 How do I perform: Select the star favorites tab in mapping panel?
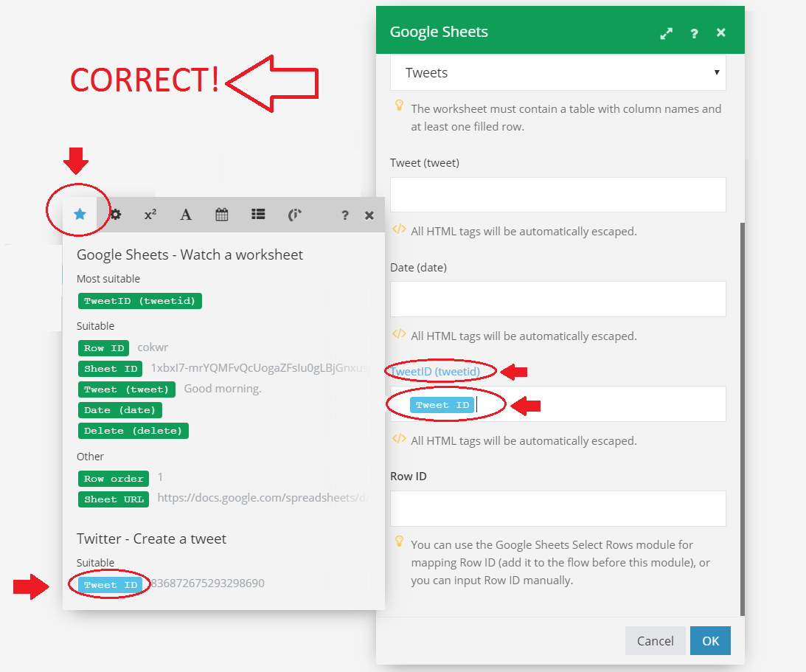coord(80,215)
